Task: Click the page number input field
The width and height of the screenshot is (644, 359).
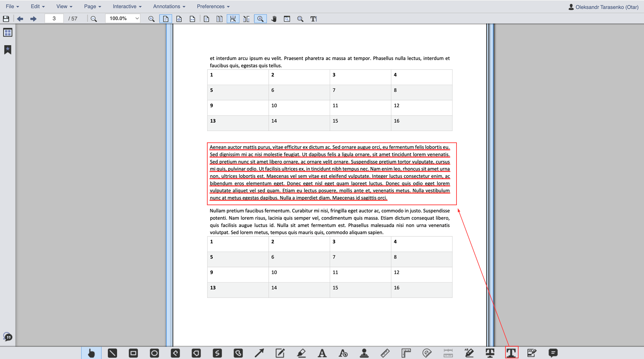Action: tap(54, 18)
